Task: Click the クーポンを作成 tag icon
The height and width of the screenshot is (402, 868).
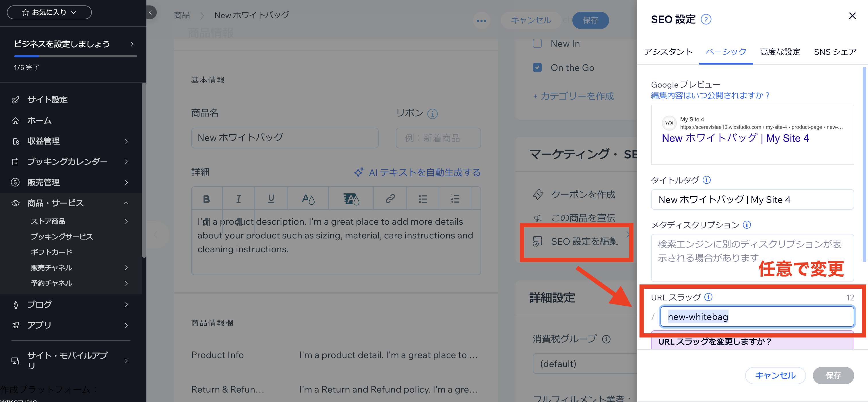Action: tap(538, 195)
